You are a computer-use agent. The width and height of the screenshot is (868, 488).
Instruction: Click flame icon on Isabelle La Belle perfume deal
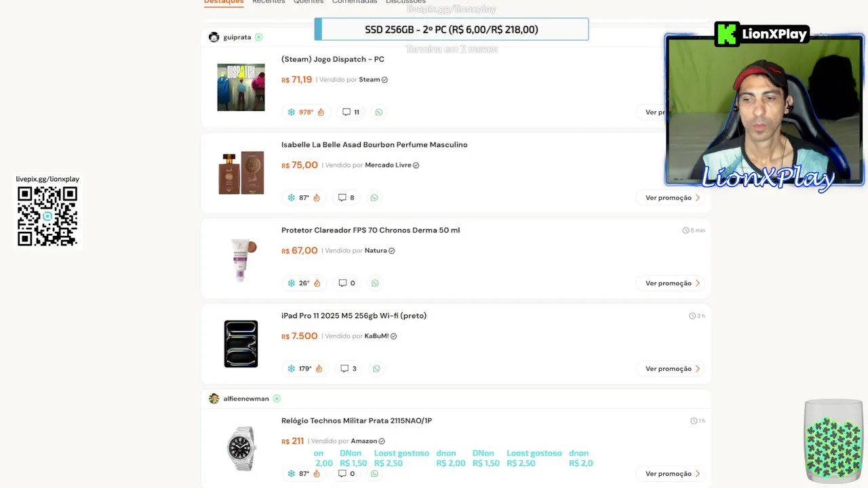tap(317, 197)
